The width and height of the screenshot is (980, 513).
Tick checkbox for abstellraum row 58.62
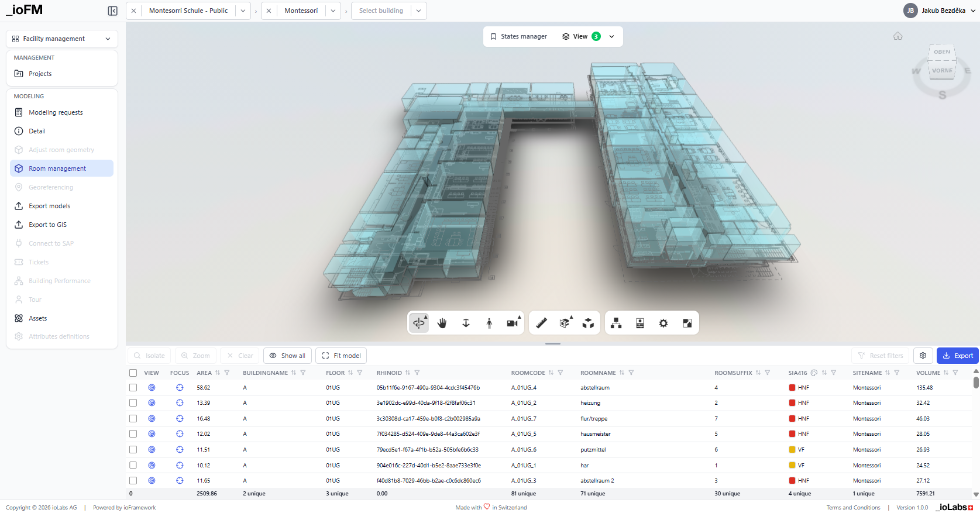[133, 388]
